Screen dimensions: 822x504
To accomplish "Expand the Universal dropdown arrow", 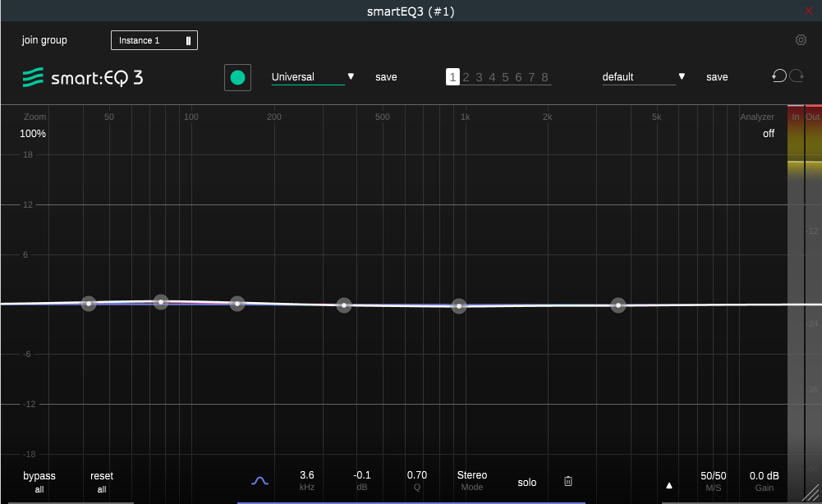I will (351, 76).
